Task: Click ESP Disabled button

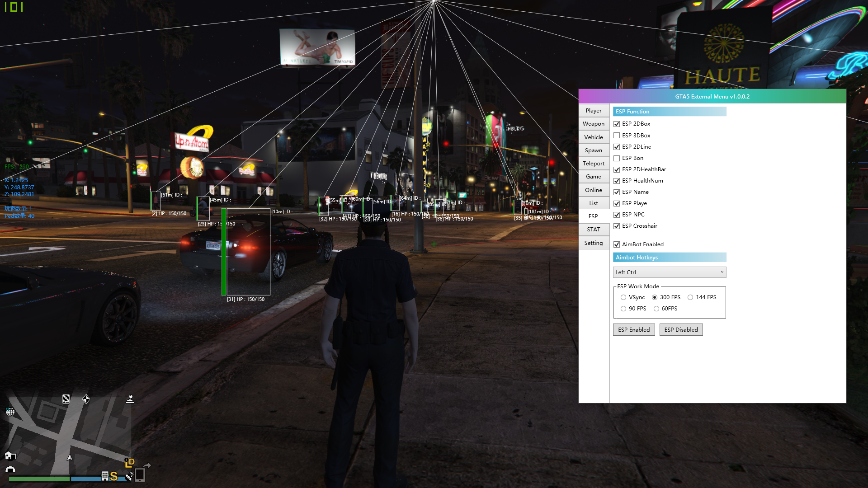Action: pos(681,329)
